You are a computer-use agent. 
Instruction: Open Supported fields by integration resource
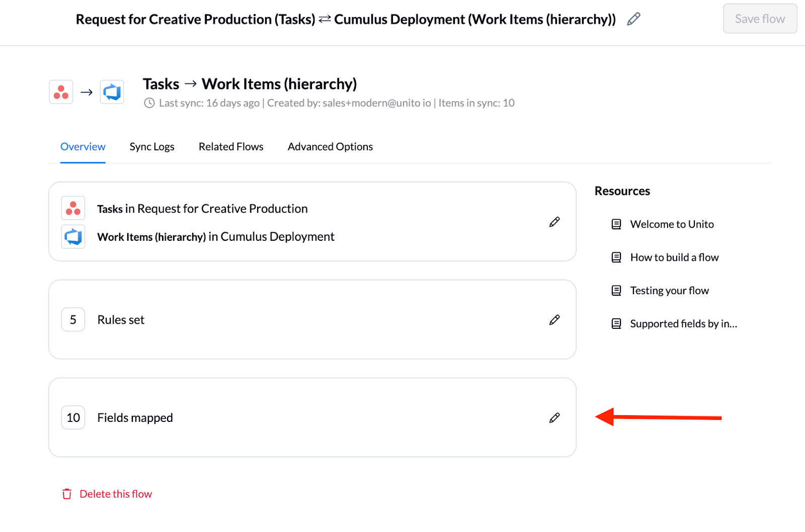pyautogui.click(x=683, y=324)
